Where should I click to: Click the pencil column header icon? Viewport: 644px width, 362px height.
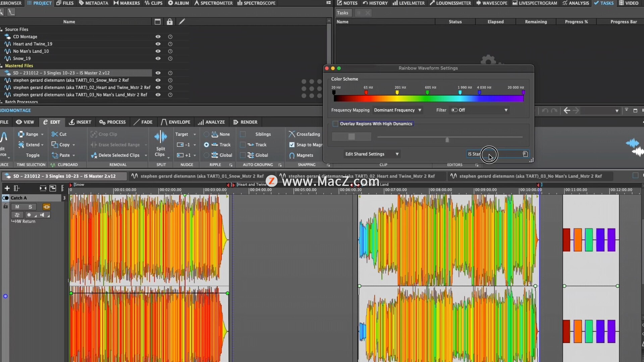tap(182, 22)
